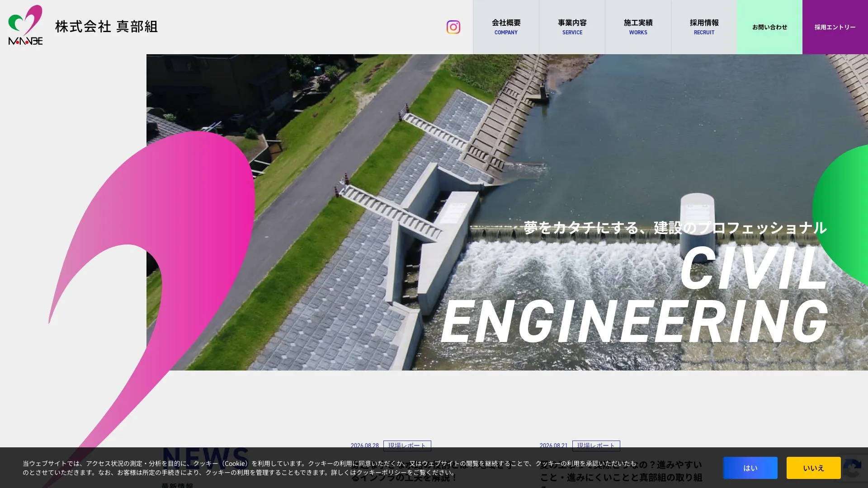Click the 2026.08.28 news date

(x=364, y=446)
